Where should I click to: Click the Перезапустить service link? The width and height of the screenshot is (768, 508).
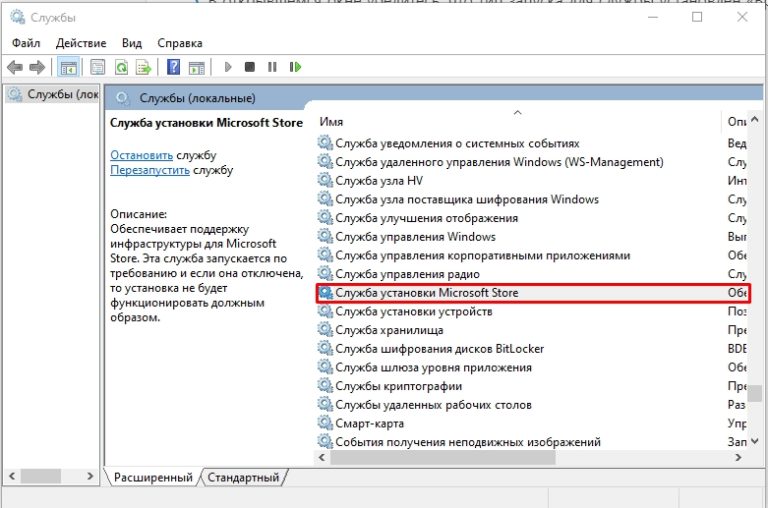pos(149,170)
